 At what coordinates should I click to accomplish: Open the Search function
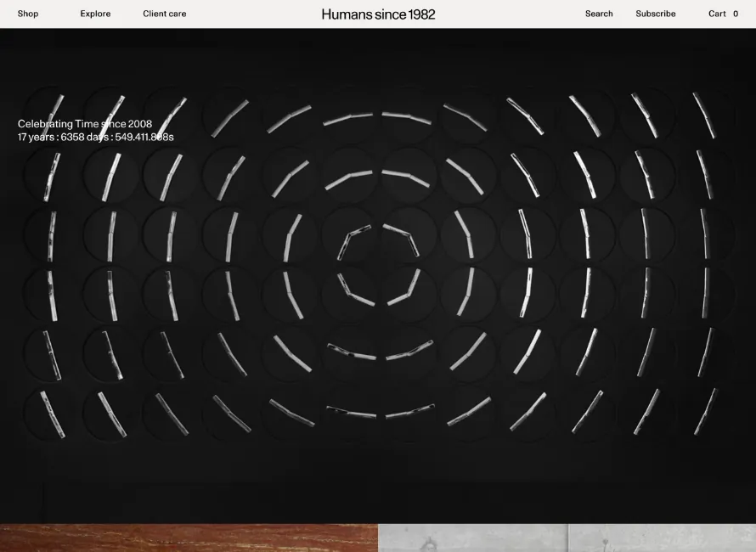599,14
